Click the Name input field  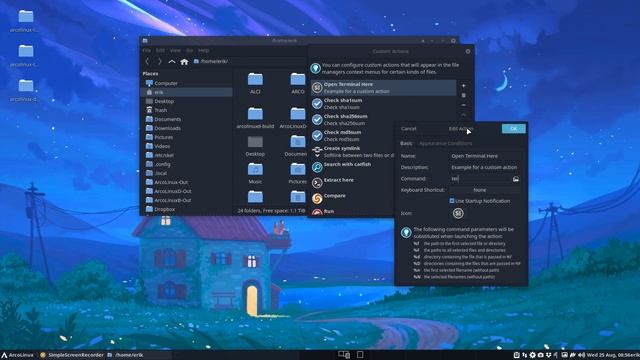[485, 156]
